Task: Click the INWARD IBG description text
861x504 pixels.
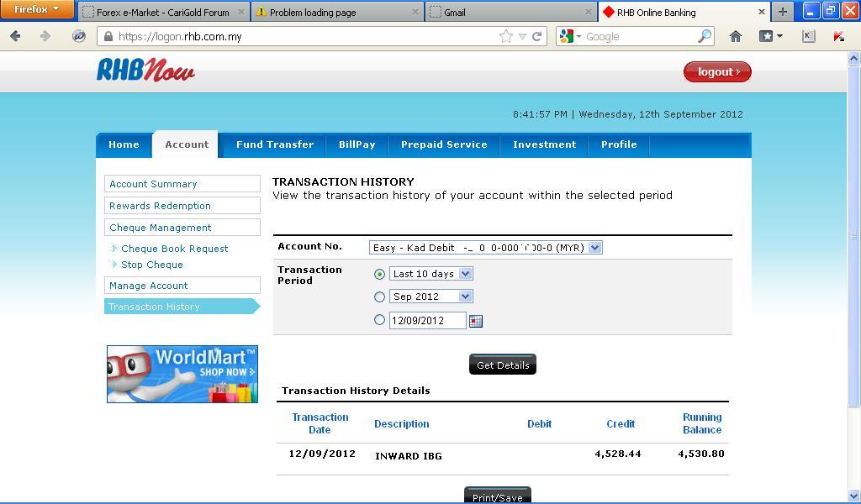Action: point(409,456)
